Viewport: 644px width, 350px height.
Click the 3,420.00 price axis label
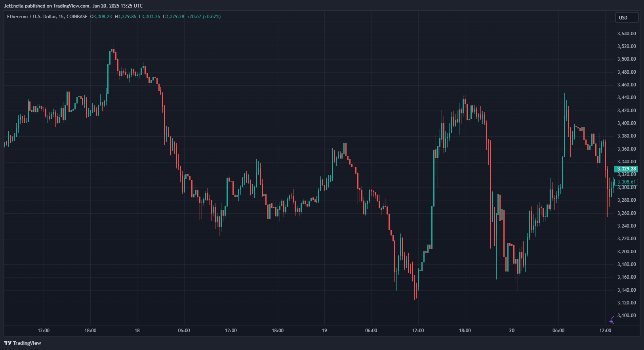[627, 111]
